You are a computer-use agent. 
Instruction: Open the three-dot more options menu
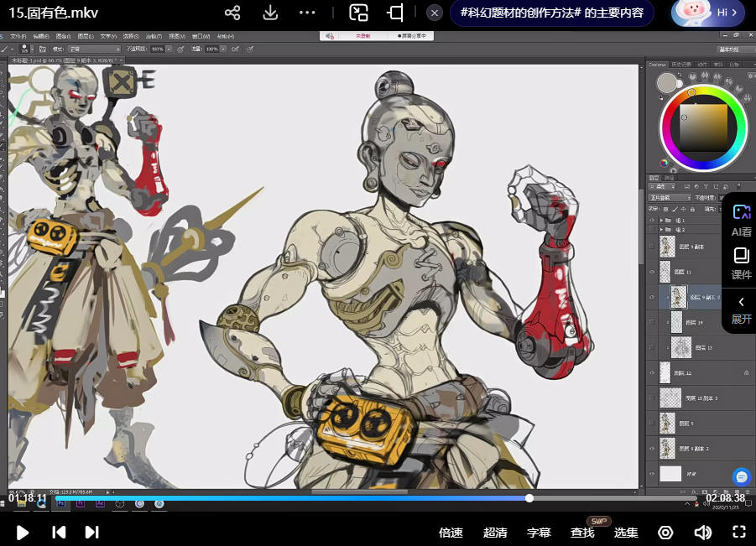pos(307,13)
